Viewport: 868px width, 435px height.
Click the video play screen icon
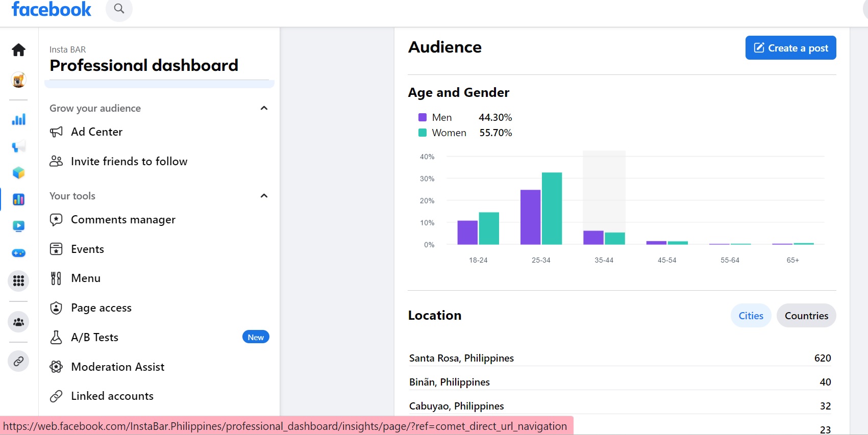point(19,226)
